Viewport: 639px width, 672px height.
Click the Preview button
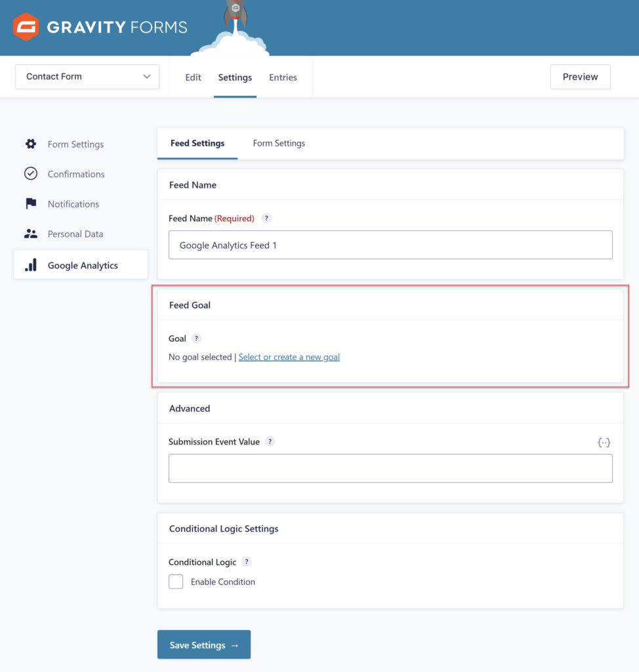tap(580, 77)
